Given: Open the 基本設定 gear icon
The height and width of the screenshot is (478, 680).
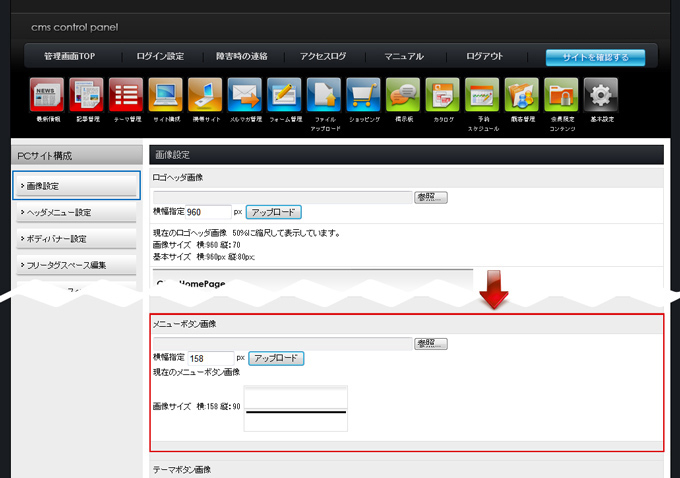Looking at the screenshot, I should pos(600,96).
